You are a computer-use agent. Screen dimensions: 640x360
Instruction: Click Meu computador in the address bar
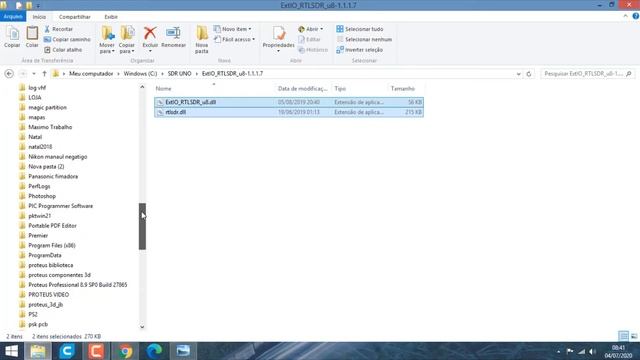91,74
